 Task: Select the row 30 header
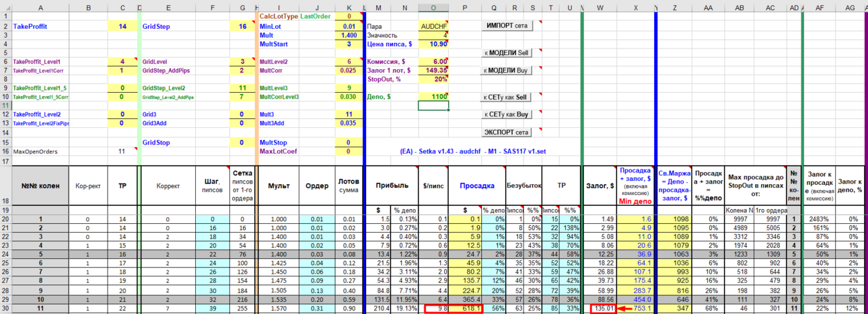pyautogui.click(x=5, y=309)
